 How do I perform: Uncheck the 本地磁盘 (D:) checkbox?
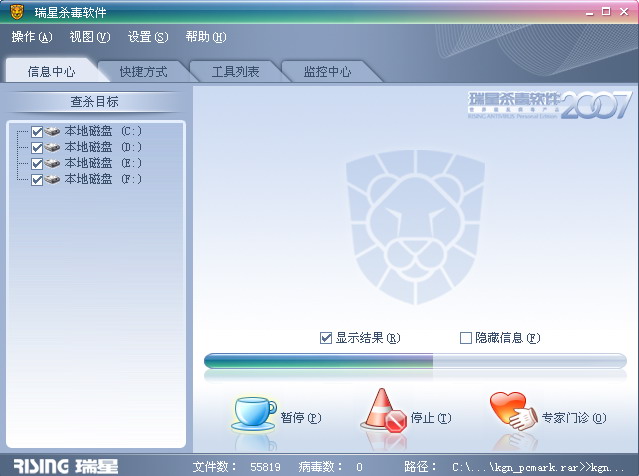37,148
